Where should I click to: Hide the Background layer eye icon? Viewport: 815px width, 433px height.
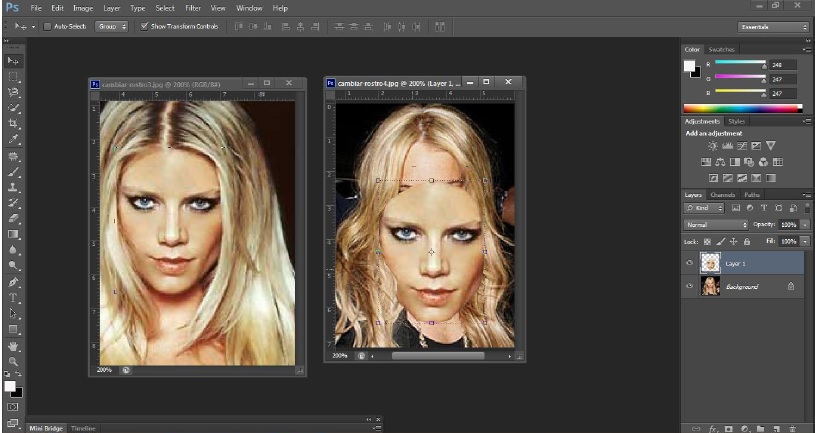(x=689, y=287)
